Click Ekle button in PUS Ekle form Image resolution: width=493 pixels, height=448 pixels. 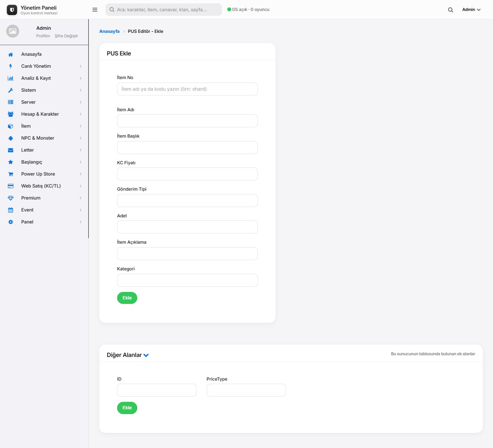coord(127,298)
